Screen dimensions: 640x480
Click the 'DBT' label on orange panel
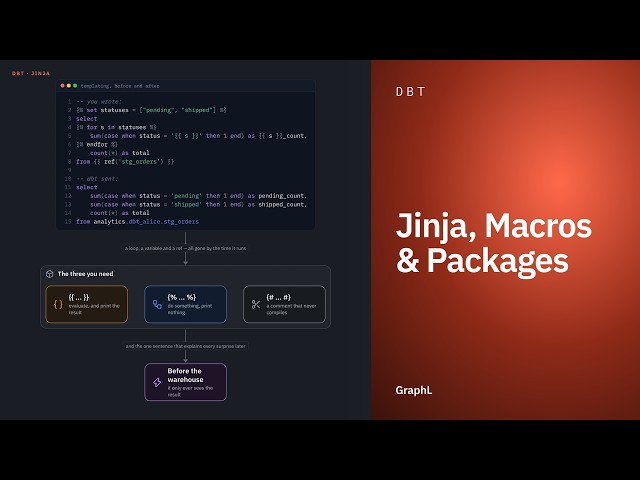(411, 92)
